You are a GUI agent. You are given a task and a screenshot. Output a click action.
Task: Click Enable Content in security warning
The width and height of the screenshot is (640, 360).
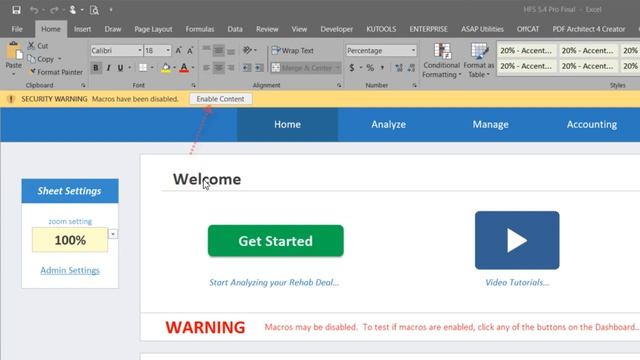tap(220, 99)
